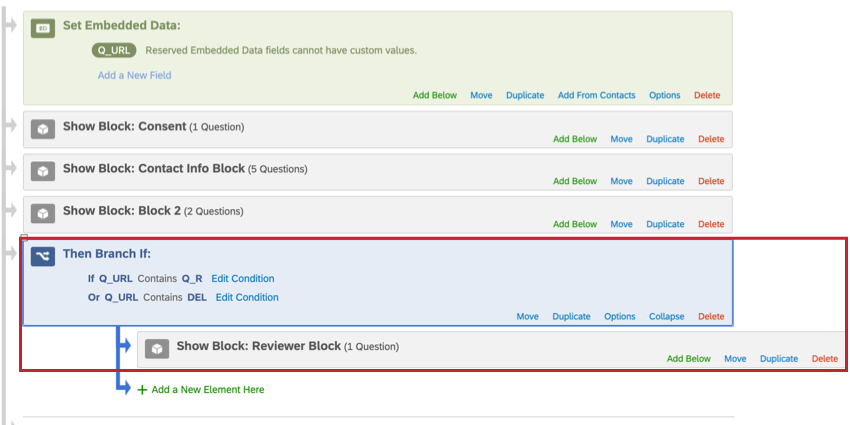
Task: Move the Contact Info Block
Action: click(x=621, y=182)
